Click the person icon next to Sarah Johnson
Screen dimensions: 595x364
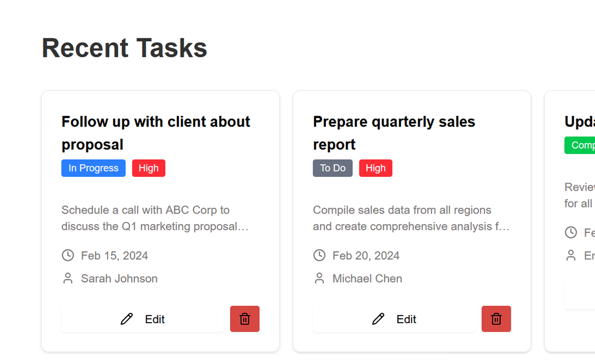(x=68, y=278)
